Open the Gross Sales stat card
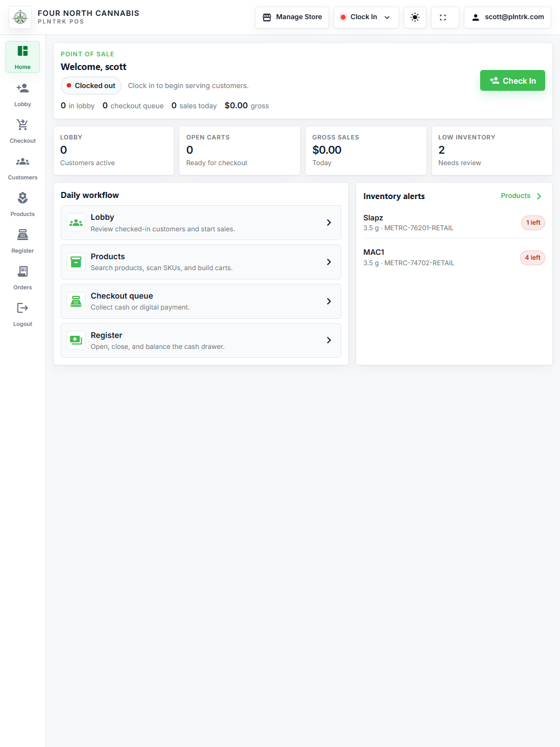Screen dimensions: 560x747 pyautogui.click(x=366, y=151)
